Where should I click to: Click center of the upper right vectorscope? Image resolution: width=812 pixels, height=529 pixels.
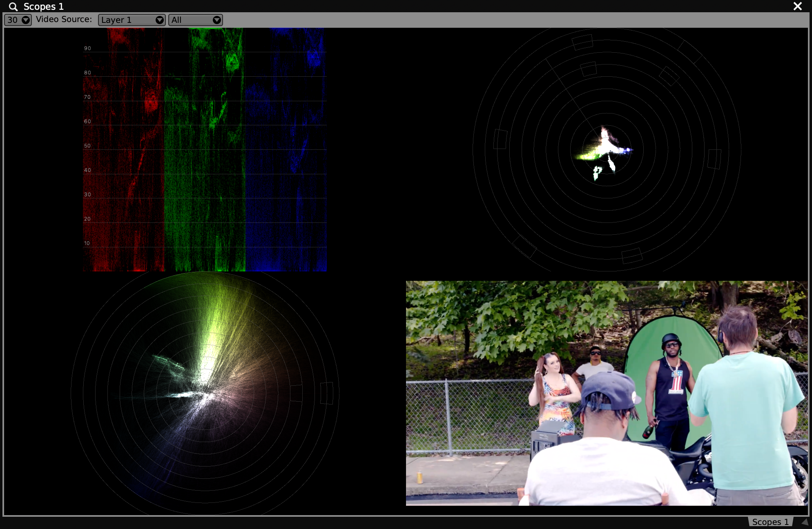(607, 150)
